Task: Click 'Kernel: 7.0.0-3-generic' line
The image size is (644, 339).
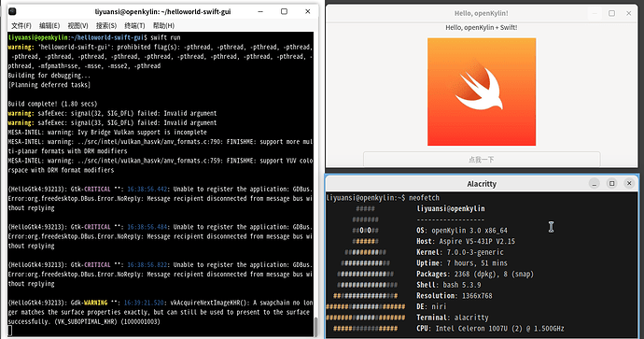Action: [459, 252]
